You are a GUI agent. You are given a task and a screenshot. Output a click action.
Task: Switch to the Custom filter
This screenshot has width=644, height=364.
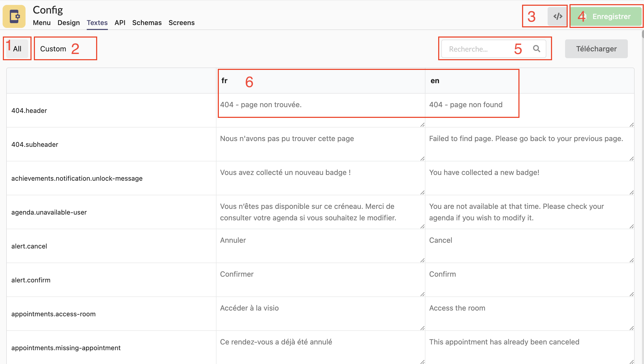[53, 49]
